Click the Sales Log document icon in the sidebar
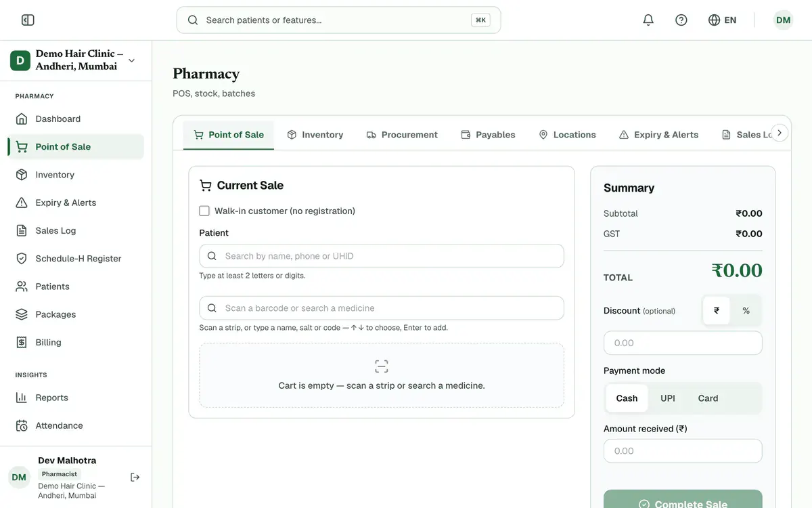812x508 pixels. (x=22, y=231)
